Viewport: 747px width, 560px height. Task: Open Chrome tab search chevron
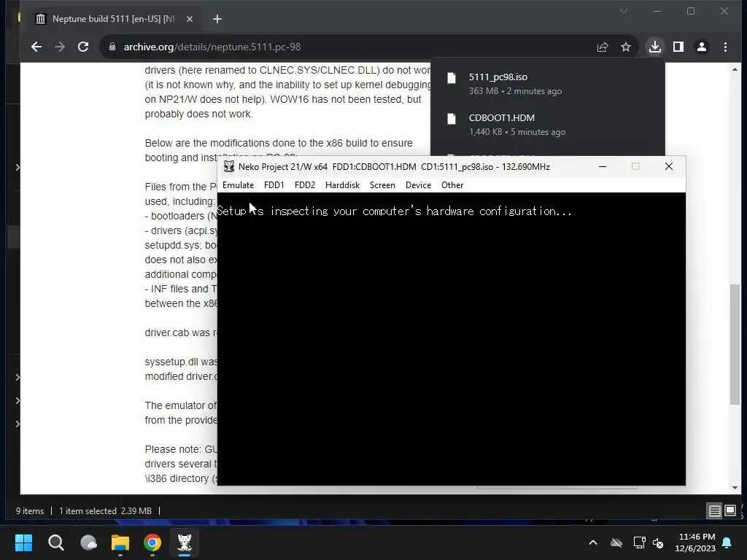624,11
